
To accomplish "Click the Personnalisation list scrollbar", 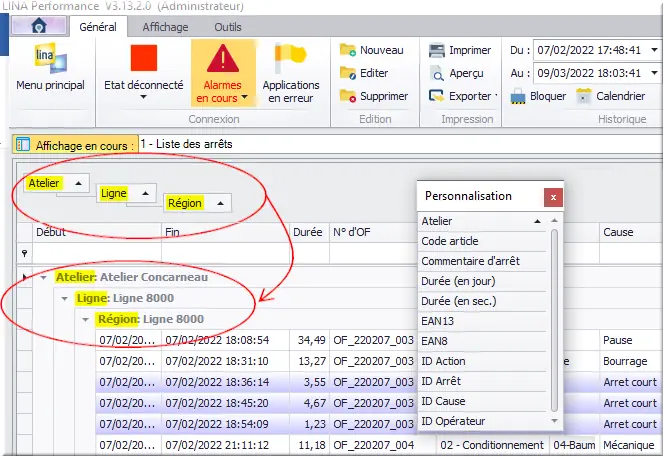I will (x=555, y=320).
